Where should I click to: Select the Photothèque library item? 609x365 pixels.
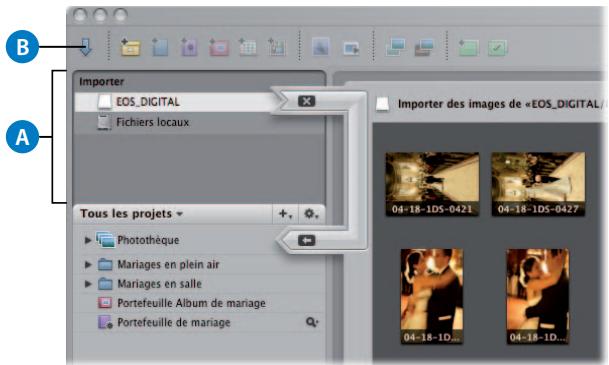click(148, 240)
